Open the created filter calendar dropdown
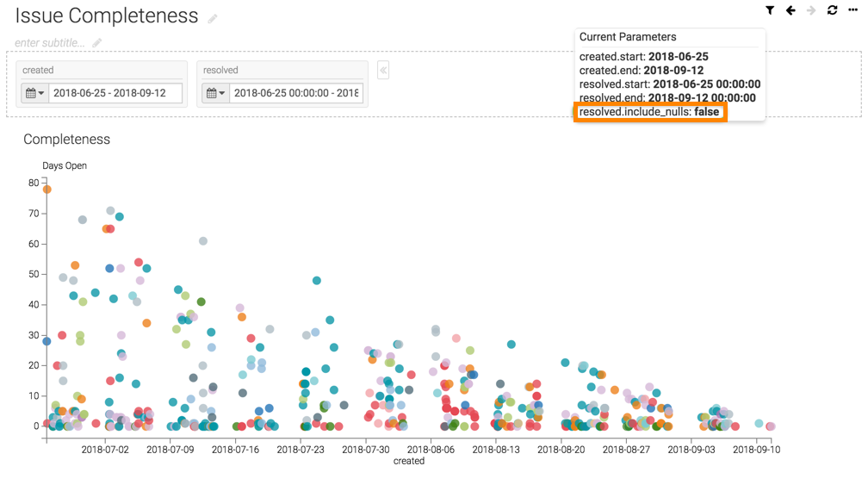 (34, 93)
